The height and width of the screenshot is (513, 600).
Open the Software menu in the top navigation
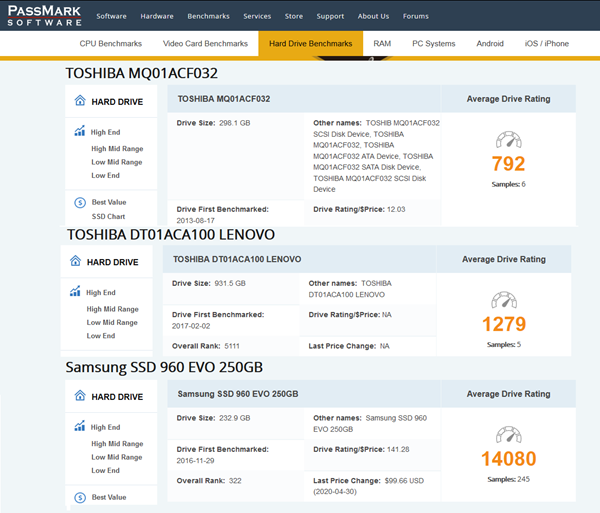pos(111,16)
